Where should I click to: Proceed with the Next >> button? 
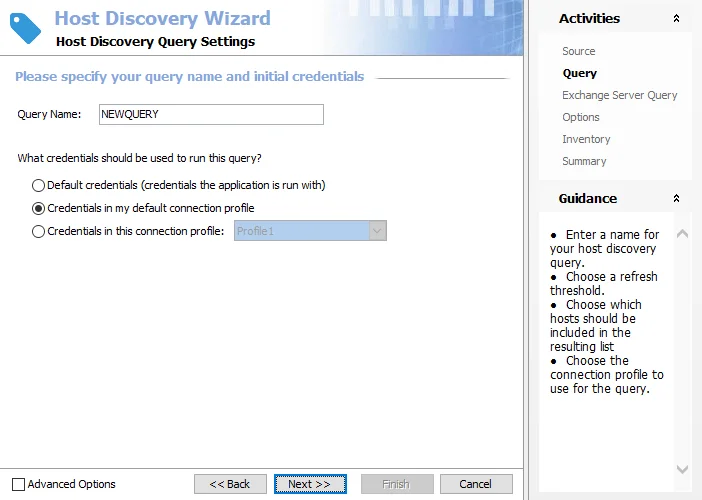coord(310,484)
